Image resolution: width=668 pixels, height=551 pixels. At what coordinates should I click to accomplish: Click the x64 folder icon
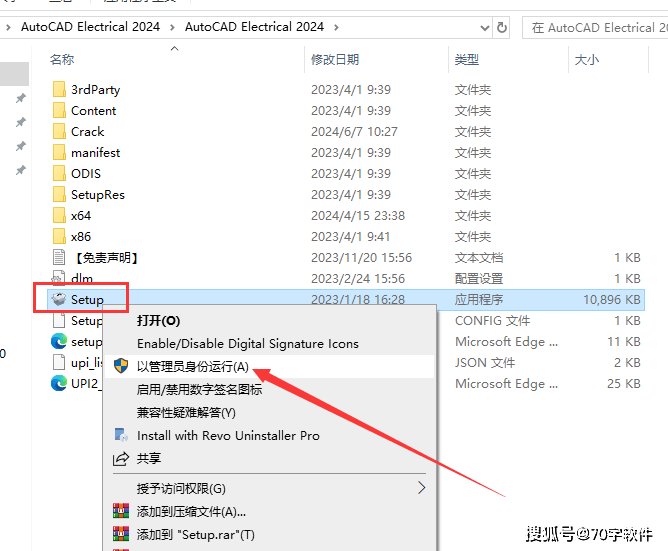pyautogui.click(x=59, y=215)
